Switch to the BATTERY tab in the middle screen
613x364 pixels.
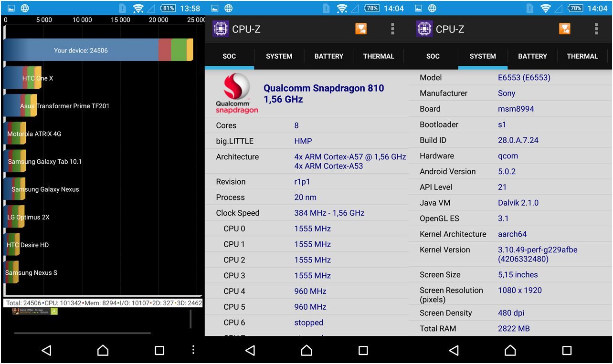pos(328,56)
